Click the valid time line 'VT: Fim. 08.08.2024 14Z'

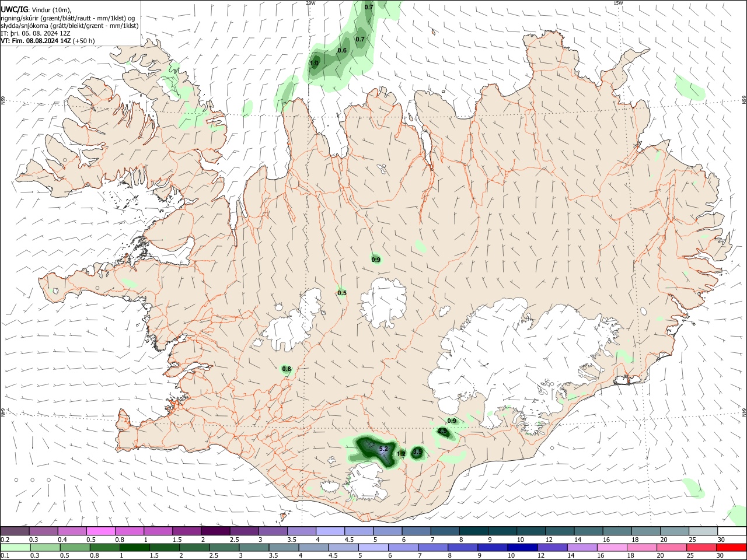36,41
